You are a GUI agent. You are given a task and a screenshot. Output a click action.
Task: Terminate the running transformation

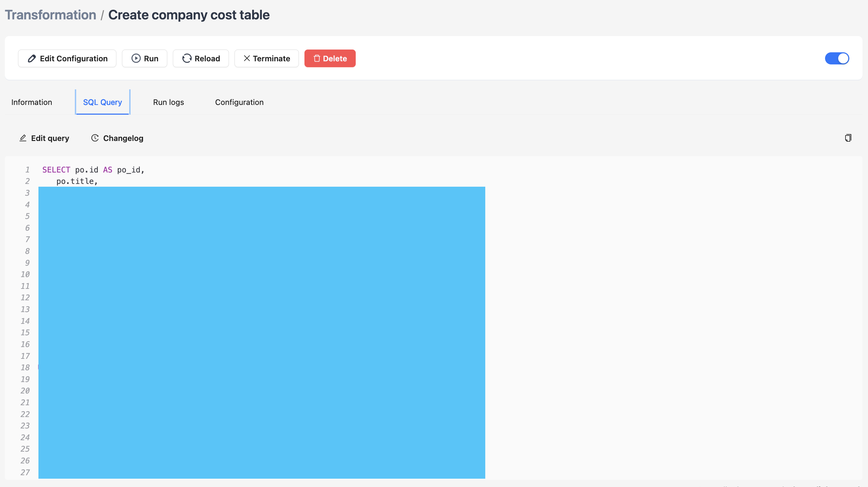pos(267,59)
